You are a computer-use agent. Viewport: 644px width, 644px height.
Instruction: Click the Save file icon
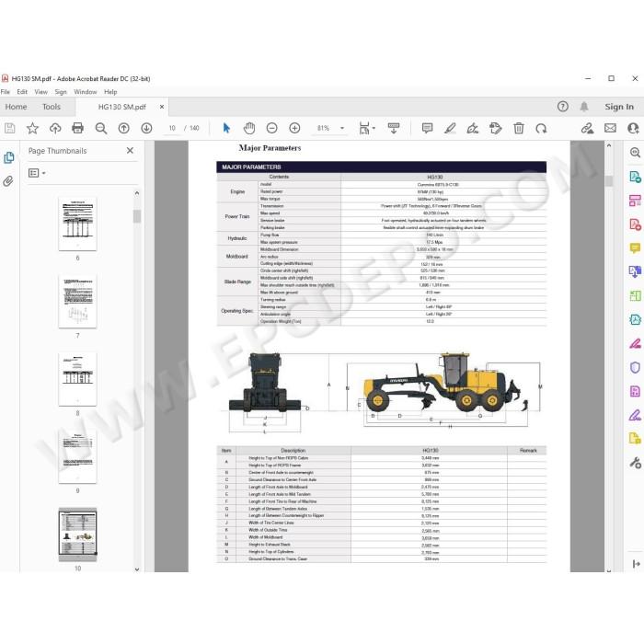(10, 129)
